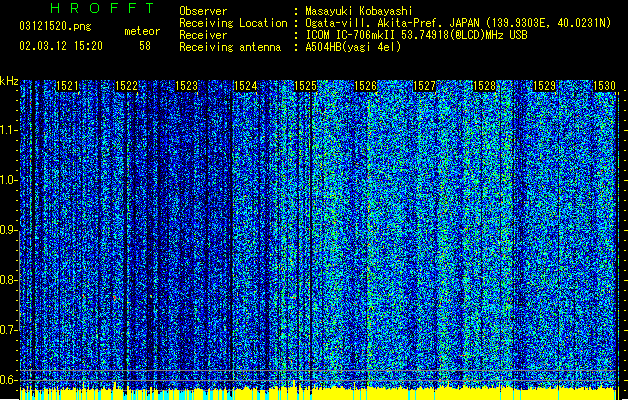The height and width of the screenshot is (400, 629).
Task: Click the 1530 time marker
Action: [x=604, y=86]
